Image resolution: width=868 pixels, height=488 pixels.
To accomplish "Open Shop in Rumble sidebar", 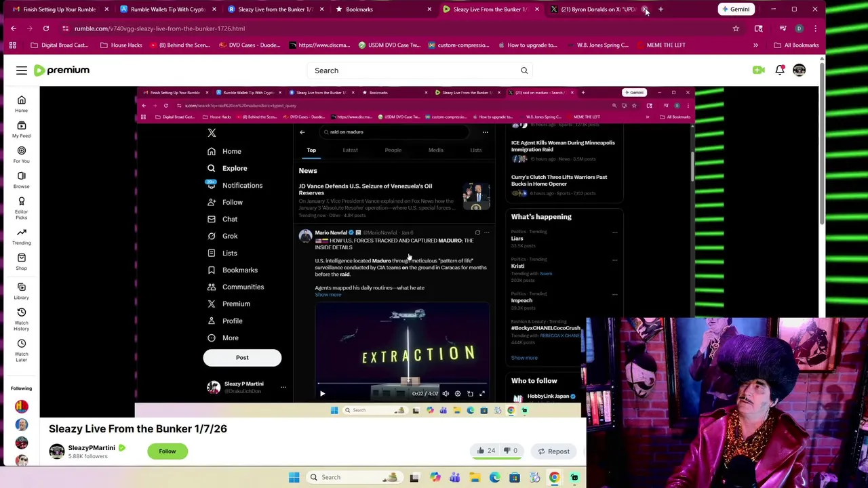I will tap(21, 262).
